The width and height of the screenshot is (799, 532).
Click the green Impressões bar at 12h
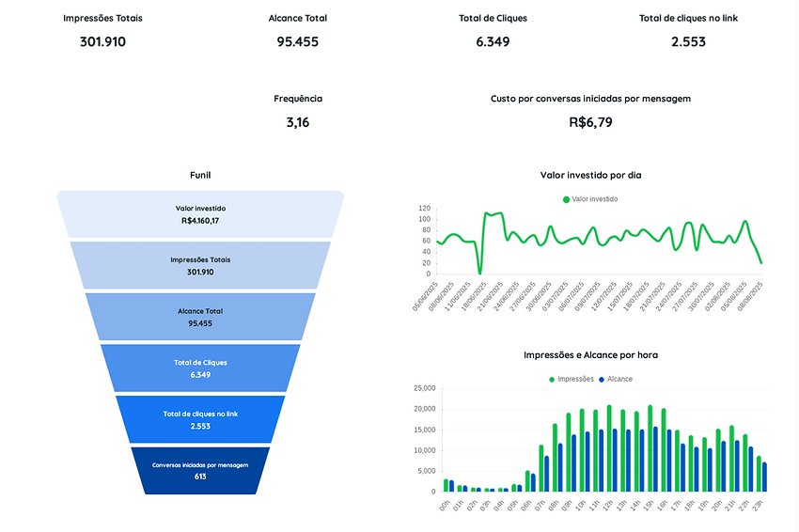[x=609, y=448]
